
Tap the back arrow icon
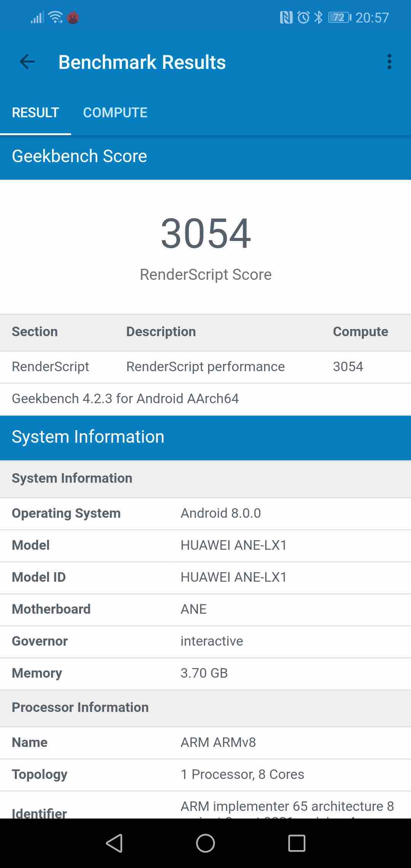point(27,62)
